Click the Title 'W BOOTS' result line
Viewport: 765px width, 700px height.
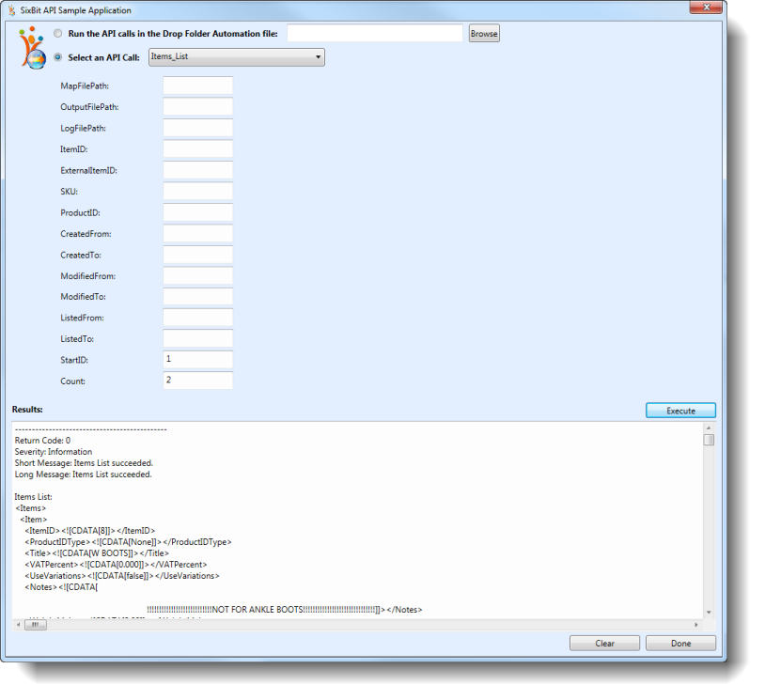click(x=97, y=553)
